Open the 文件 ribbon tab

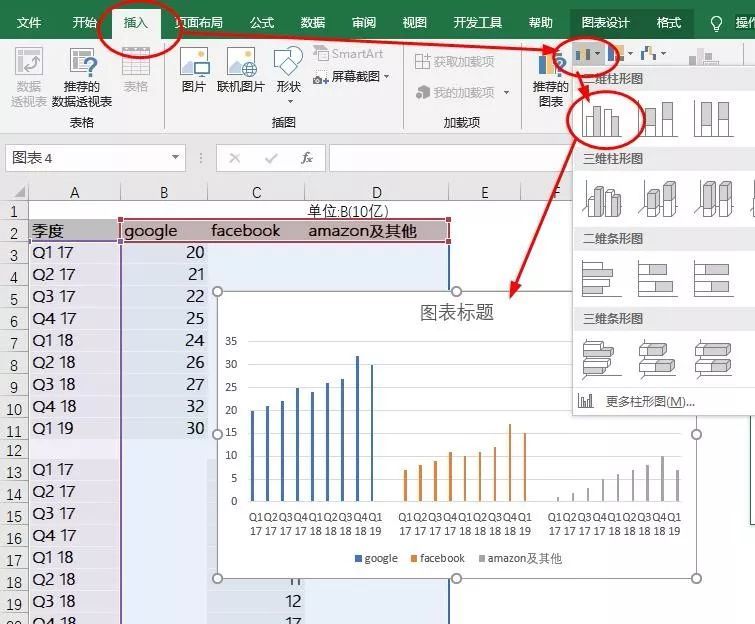[29, 23]
